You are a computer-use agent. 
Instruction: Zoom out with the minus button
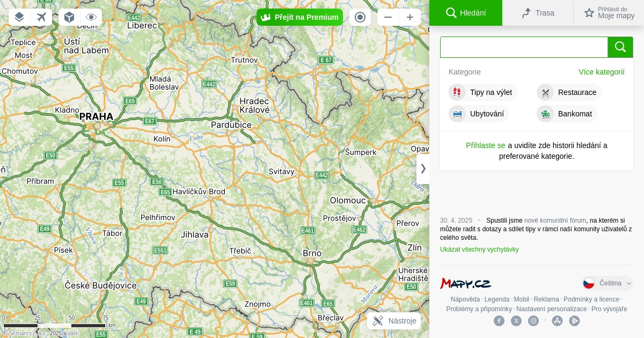pyautogui.click(x=388, y=17)
